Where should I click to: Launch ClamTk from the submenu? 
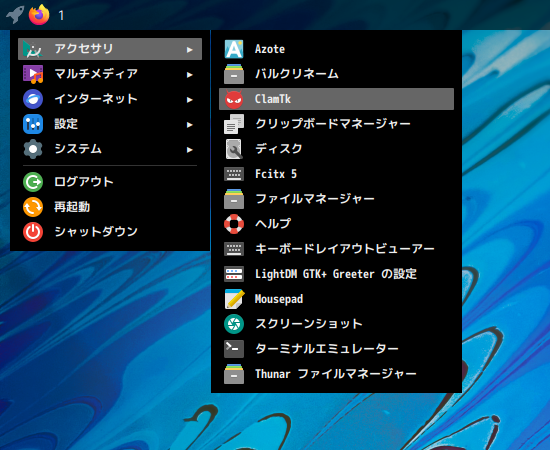(x=336, y=99)
